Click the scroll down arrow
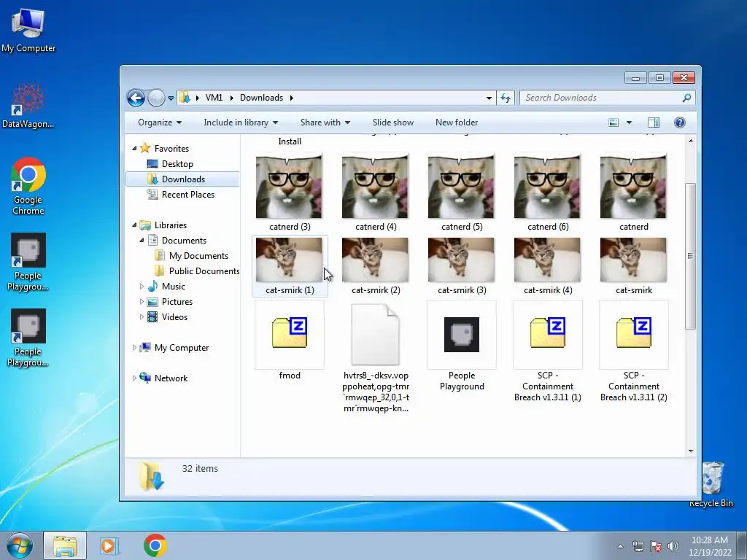Screen dimensions: 747x560 click(691, 451)
